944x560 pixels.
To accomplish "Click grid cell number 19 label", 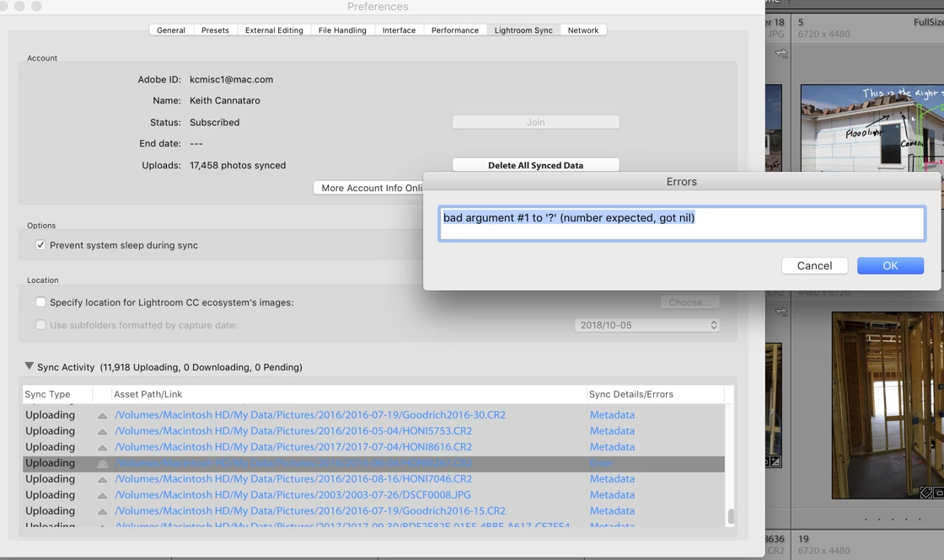I will (x=803, y=539).
